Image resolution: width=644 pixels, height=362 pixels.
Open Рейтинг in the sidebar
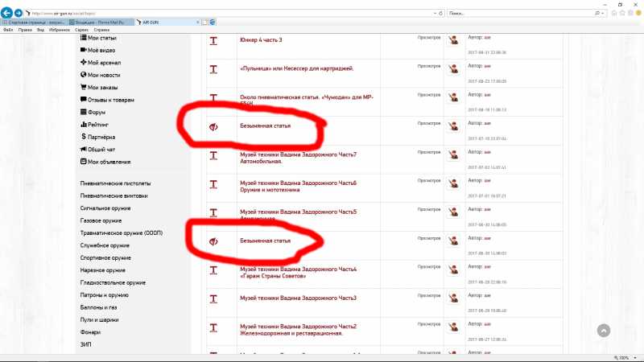point(94,125)
